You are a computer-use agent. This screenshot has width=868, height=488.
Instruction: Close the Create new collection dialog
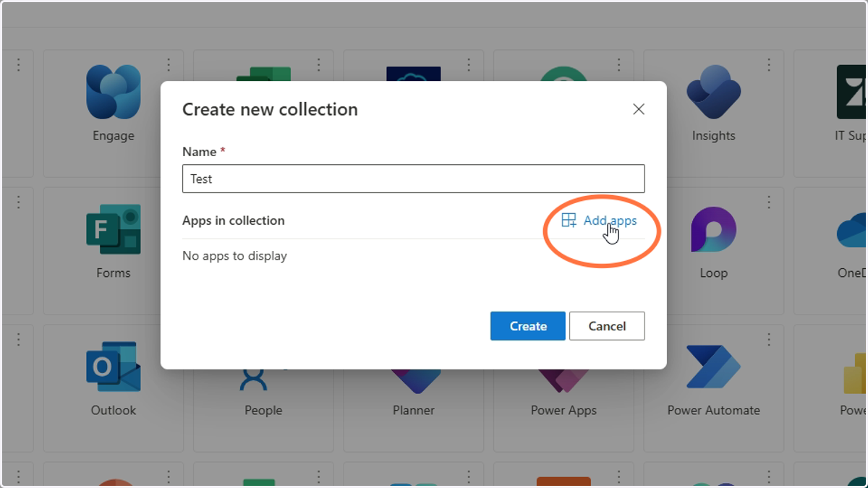[639, 109]
